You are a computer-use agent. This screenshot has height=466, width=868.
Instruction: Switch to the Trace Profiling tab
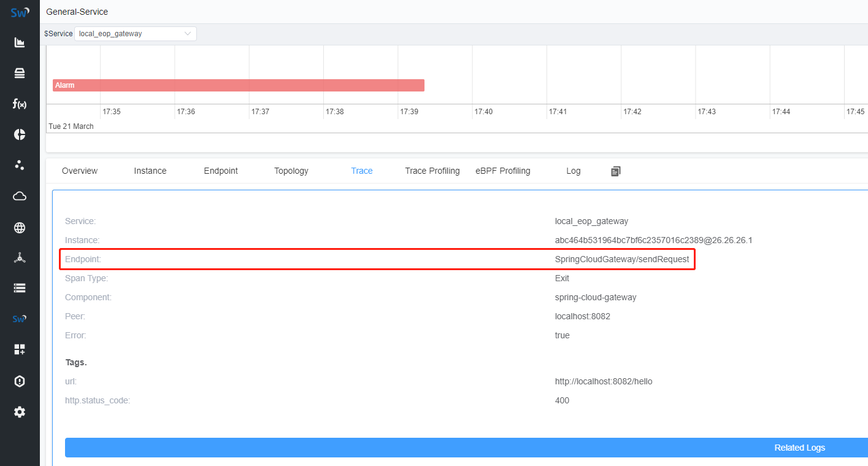tap(432, 171)
